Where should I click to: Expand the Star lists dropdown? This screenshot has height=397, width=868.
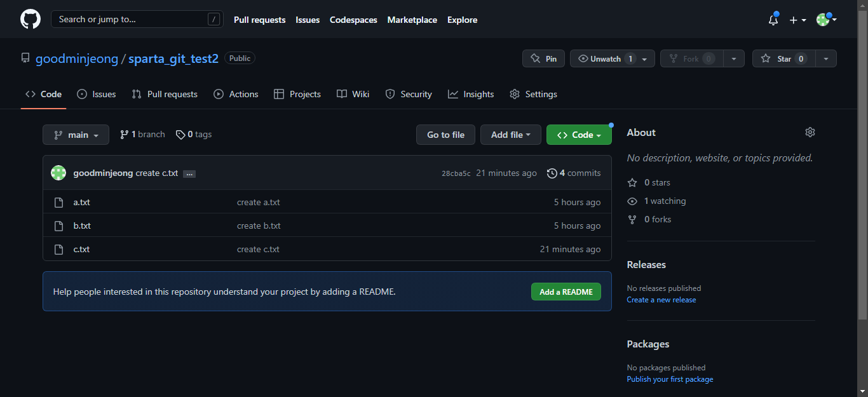(826, 58)
